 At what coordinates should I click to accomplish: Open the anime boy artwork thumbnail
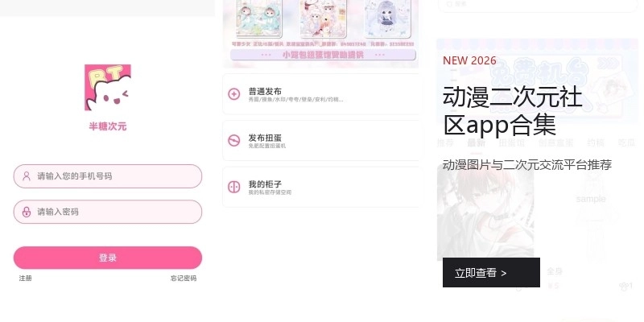[x=485, y=213]
